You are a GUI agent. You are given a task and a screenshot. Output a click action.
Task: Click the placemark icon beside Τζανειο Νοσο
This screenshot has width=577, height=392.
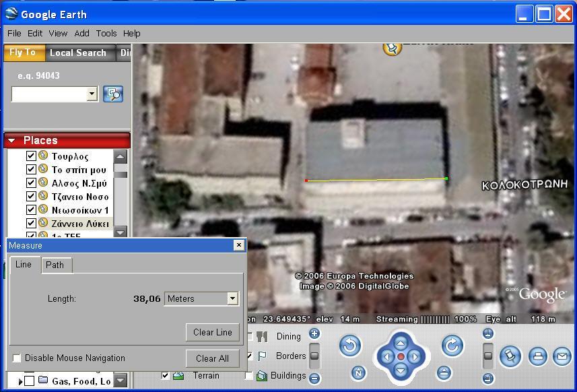point(43,196)
